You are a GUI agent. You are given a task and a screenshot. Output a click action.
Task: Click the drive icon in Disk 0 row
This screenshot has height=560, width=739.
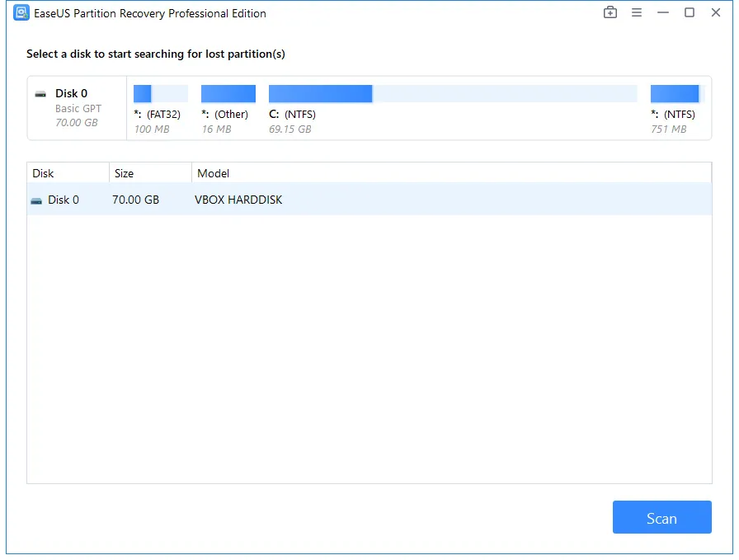click(36, 200)
